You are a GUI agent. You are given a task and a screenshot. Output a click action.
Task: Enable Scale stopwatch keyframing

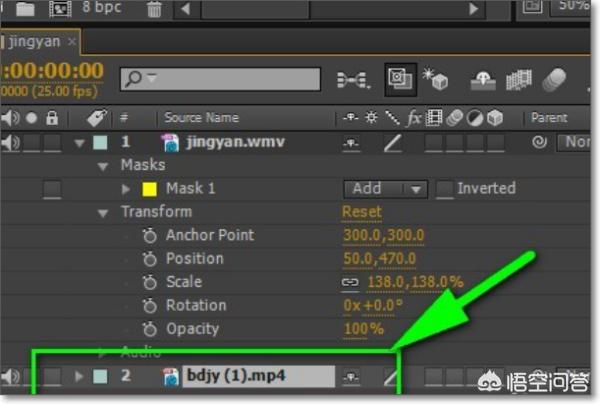150,283
